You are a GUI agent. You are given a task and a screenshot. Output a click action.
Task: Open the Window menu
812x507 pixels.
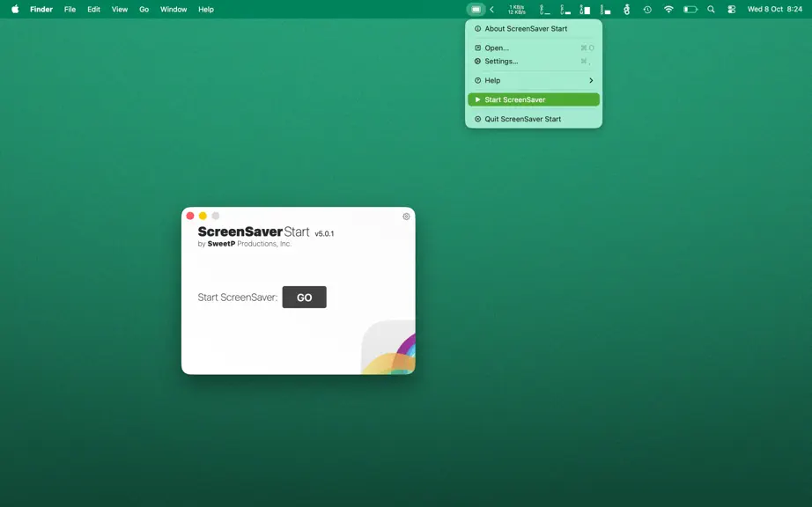pyautogui.click(x=173, y=10)
